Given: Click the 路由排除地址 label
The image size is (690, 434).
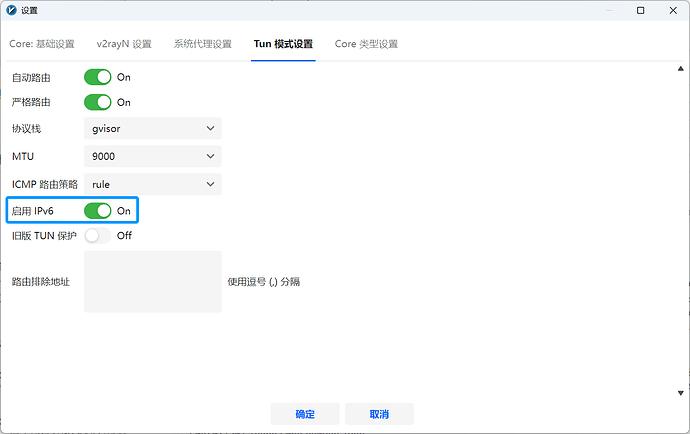Looking at the screenshot, I should tap(40, 282).
